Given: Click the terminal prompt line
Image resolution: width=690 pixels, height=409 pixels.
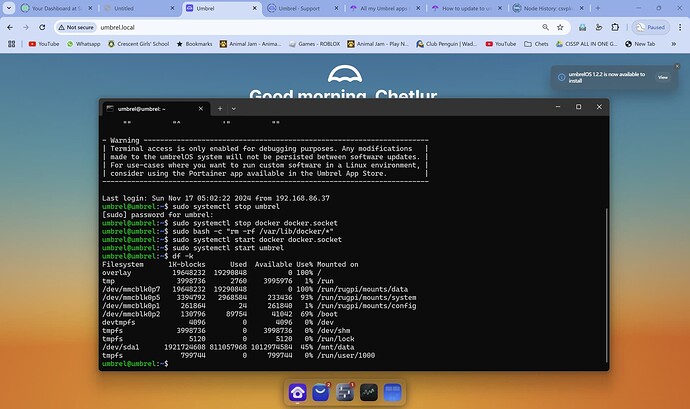Looking at the screenshot, I should coord(135,364).
